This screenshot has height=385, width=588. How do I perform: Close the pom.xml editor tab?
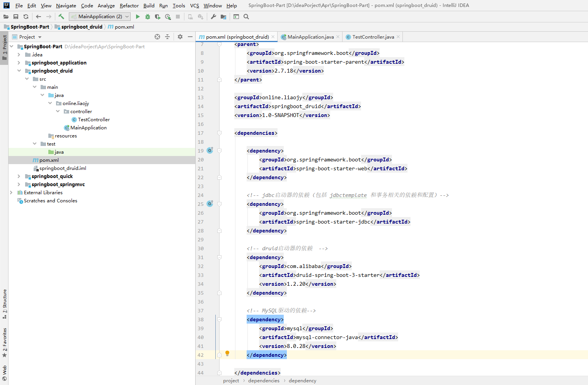pos(273,37)
